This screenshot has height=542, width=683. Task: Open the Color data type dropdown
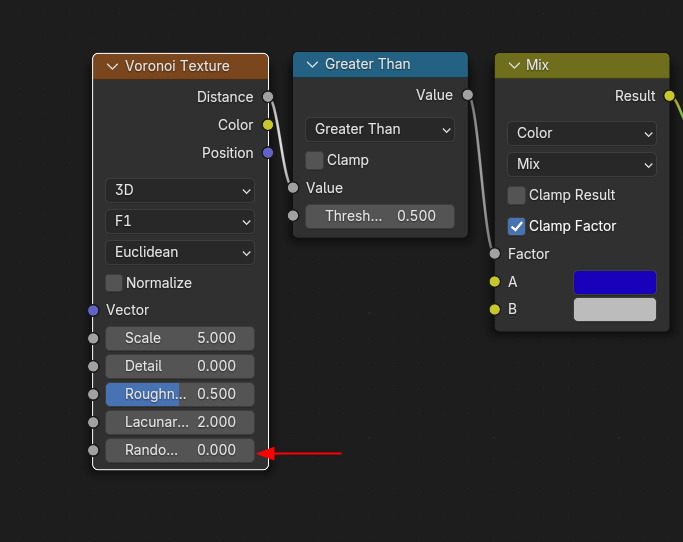582,133
